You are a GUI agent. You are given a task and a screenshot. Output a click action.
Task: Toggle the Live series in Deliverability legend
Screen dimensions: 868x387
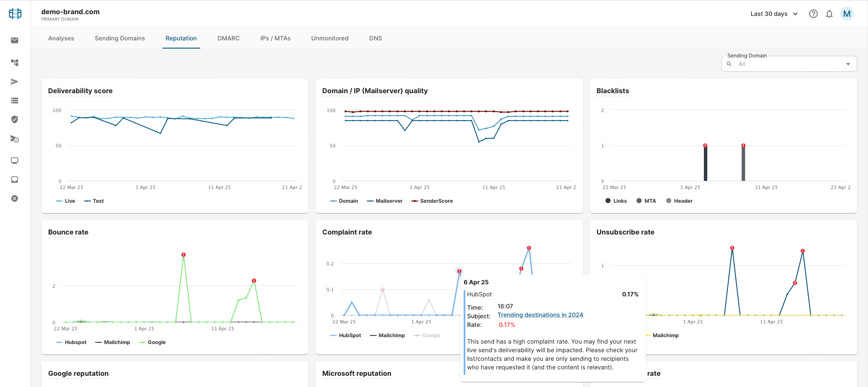[65, 201]
